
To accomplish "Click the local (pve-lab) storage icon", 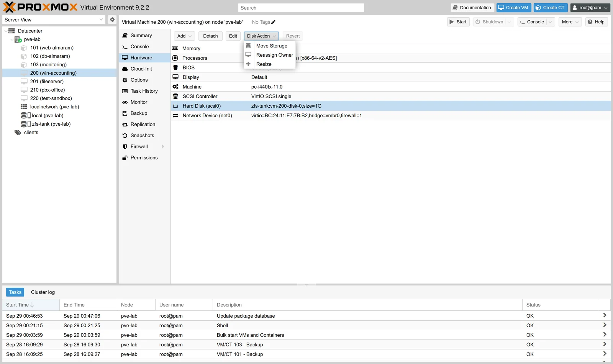I will coord(26,115).
